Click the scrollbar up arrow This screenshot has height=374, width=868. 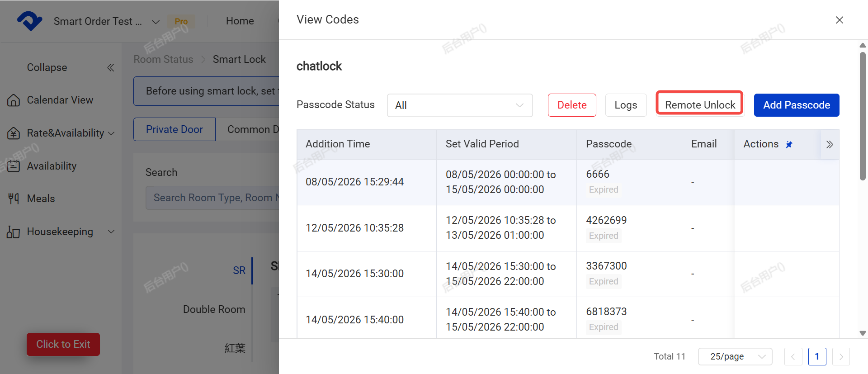tap(863, 45)
